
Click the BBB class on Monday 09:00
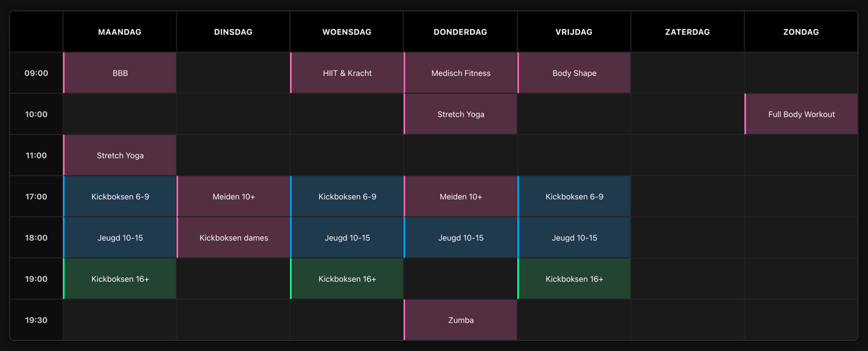[x=120, y=73]
